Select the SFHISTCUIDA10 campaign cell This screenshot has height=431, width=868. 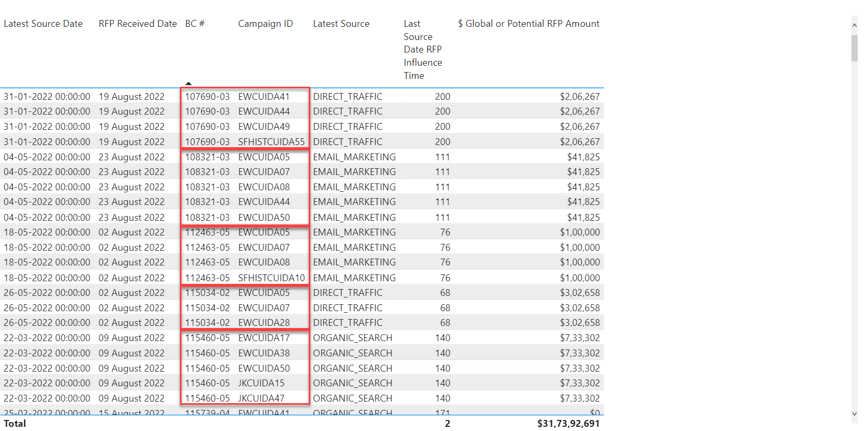[271, 278]
